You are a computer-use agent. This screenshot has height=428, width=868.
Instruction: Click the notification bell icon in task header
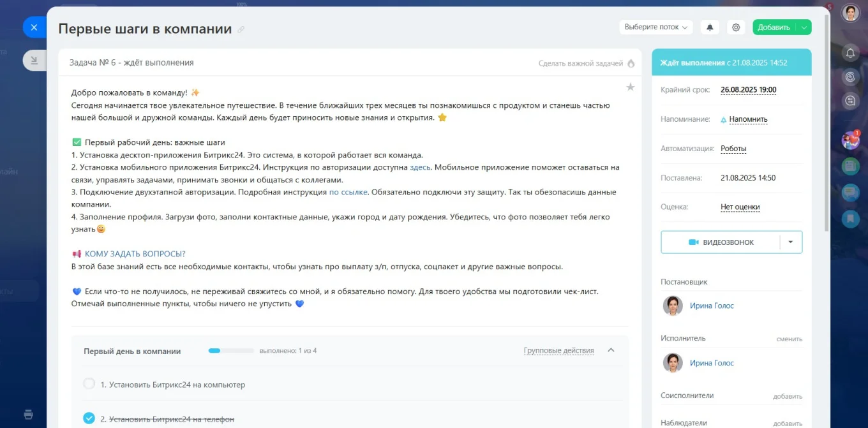tap(710, 27)
